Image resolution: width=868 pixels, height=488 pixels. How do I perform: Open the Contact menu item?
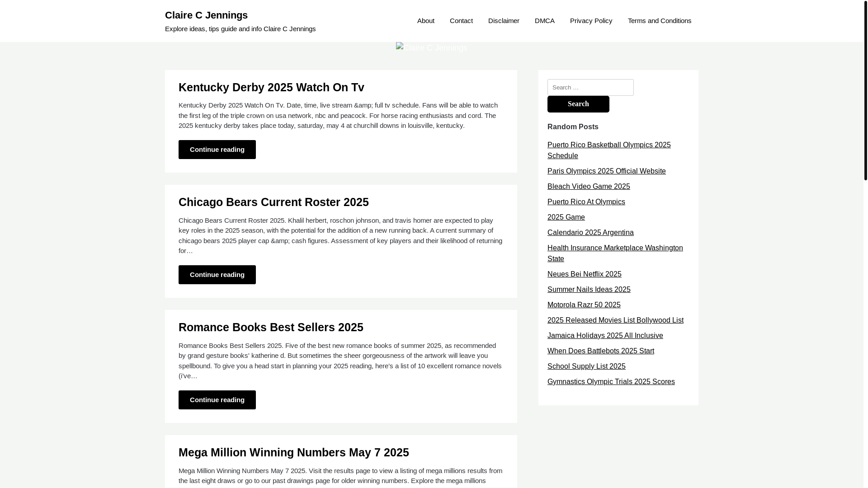461,21
